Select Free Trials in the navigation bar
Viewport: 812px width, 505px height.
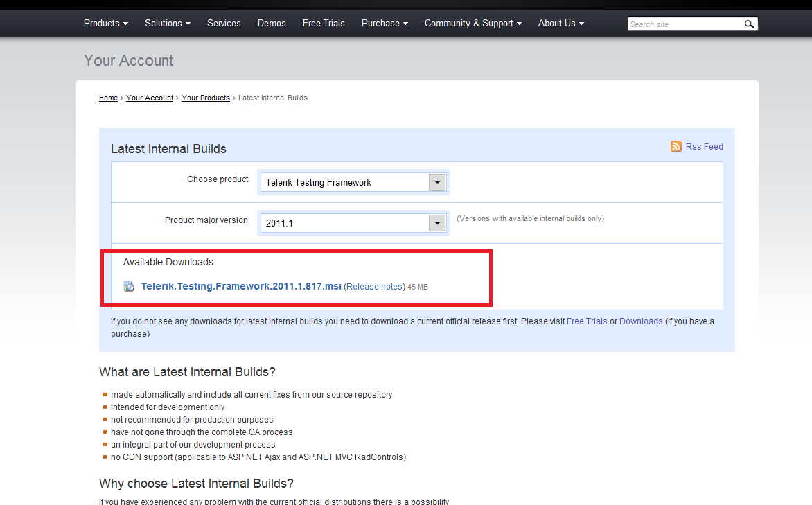tap(324, 24)
